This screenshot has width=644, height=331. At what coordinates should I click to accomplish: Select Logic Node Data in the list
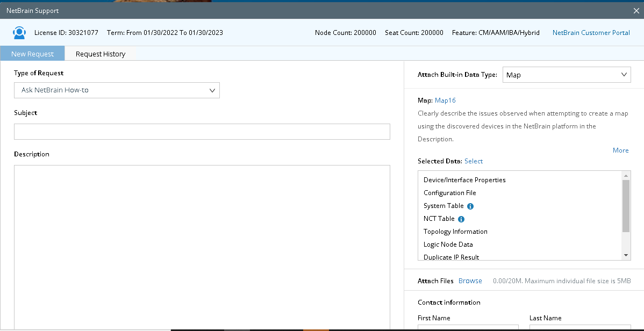point(448,244)
